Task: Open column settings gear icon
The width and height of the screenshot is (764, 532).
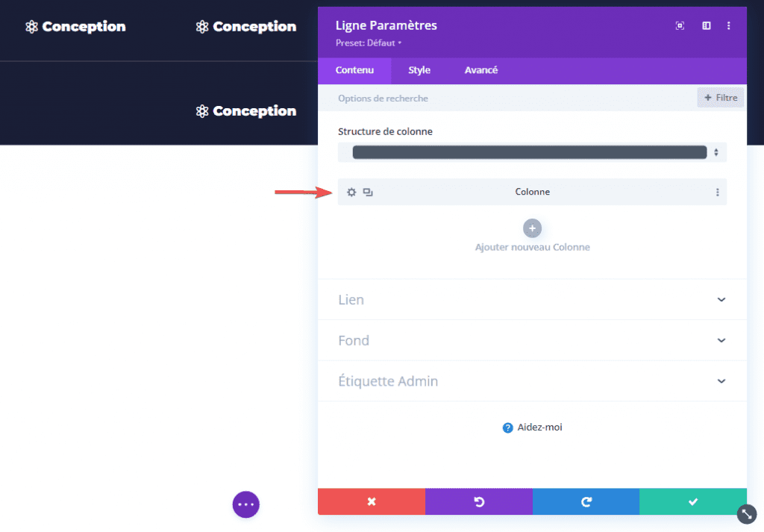Action: point(351,193)
